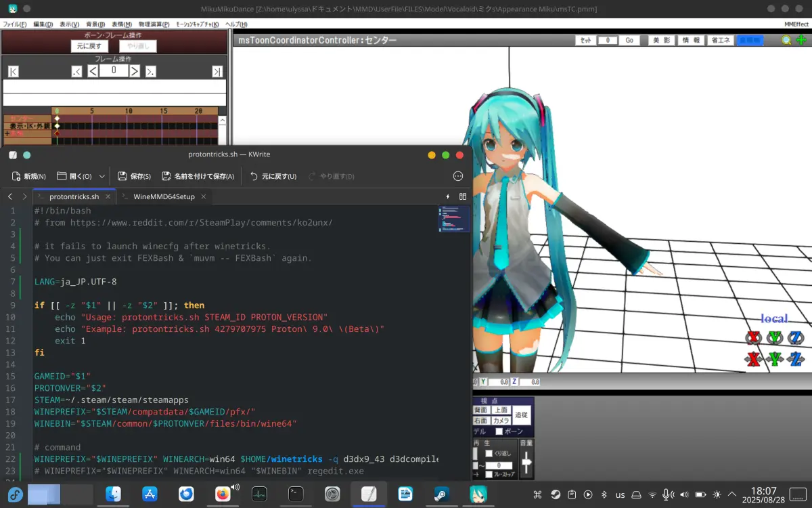Toggle the blue highlighted button in viewport bar
This screenshot has height=508, width=812.
click(x=749, y=40)
